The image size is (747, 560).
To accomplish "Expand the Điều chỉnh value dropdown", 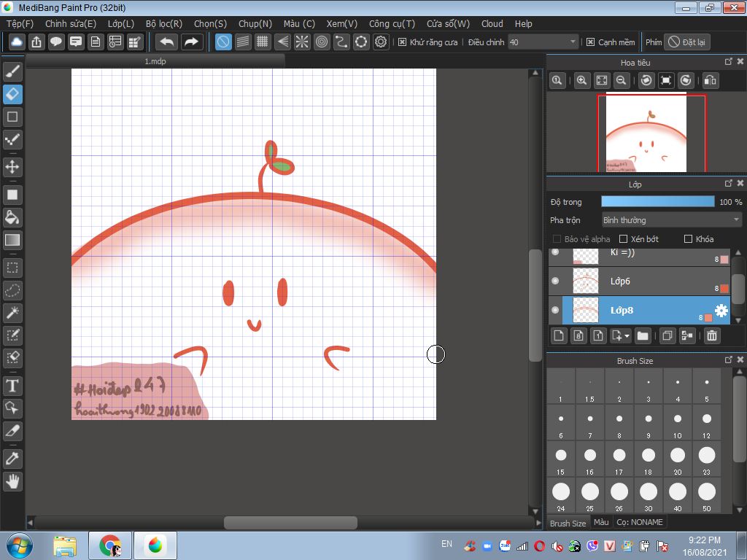I will tap(573, 42).
